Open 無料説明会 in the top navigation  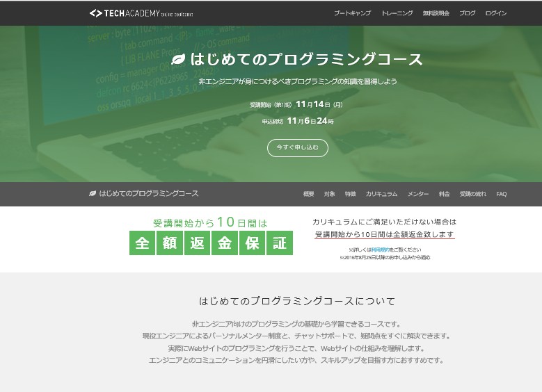pyautogui.click(x=436, y=13)
